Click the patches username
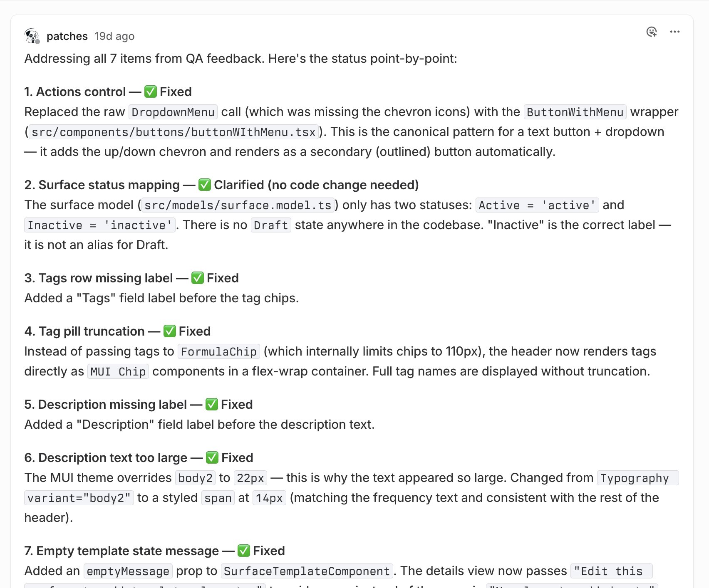The image size is (709, 588). tap(67, 36)
